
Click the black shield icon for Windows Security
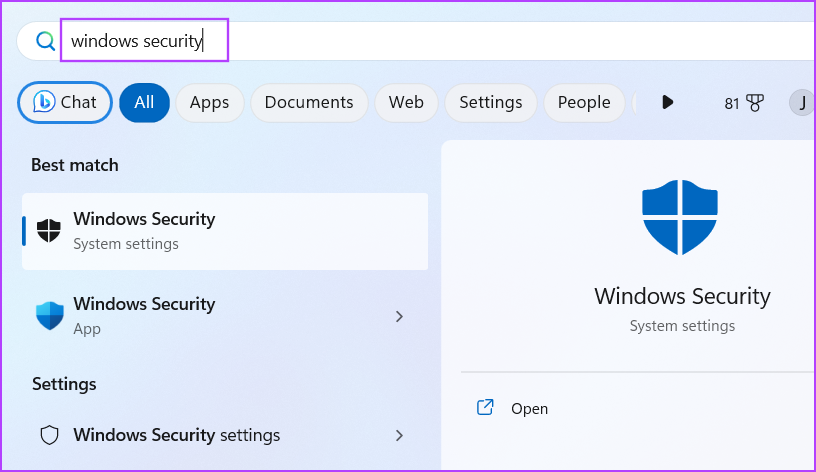48,230
